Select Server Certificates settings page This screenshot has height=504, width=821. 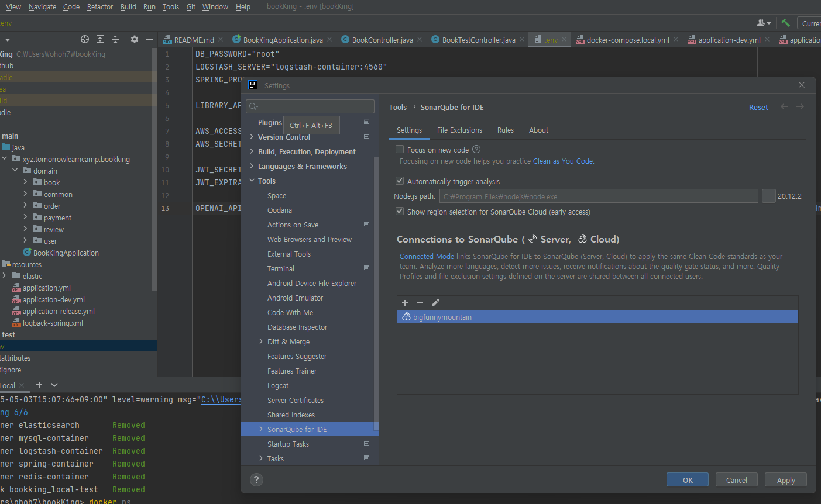[296, 400]
